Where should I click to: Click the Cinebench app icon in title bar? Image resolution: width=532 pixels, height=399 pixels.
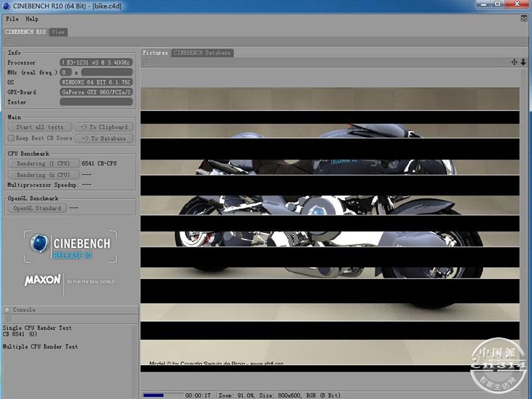(7, 6)
